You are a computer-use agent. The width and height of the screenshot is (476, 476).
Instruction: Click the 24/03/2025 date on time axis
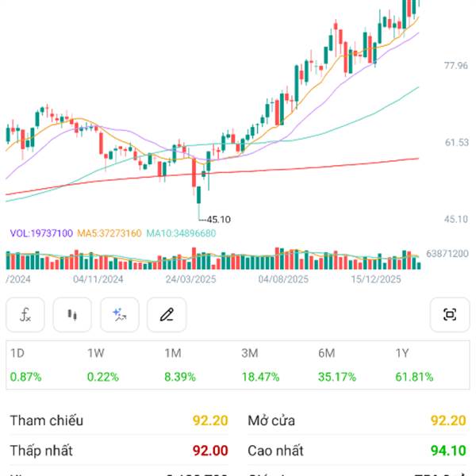191,279
